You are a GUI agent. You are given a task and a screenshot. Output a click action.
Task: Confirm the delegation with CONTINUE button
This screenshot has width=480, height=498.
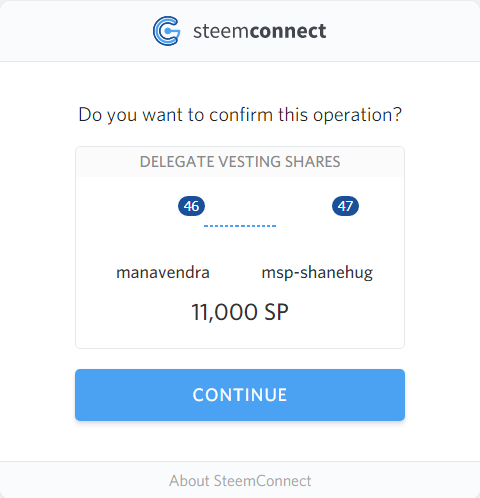coord(240,395)
